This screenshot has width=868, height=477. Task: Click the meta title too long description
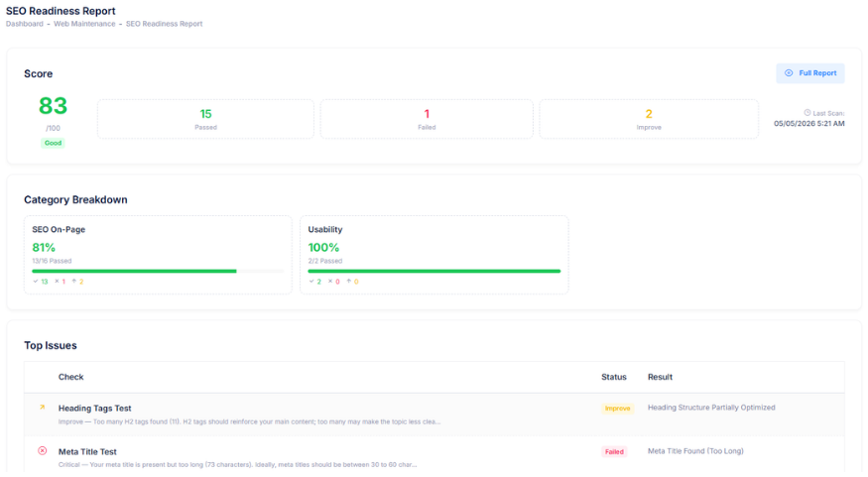pyautogui.click(x=237, y=465)
